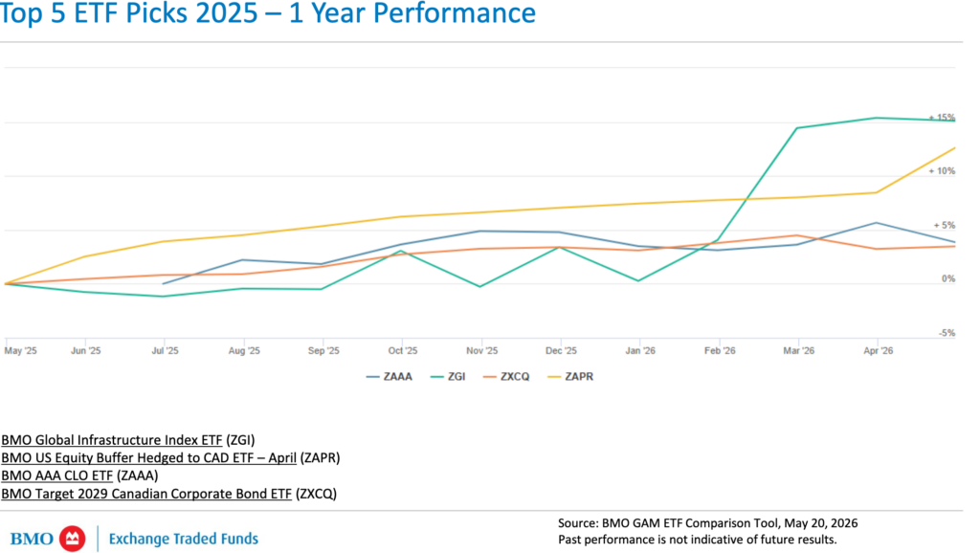980x553 pixels.
Task: Click the Jul '25 axis marker
Action: click(165, 350)
